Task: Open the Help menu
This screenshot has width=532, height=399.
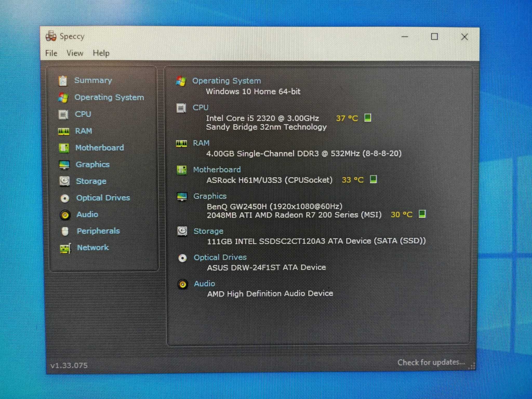Action: (x=101, y=53)
